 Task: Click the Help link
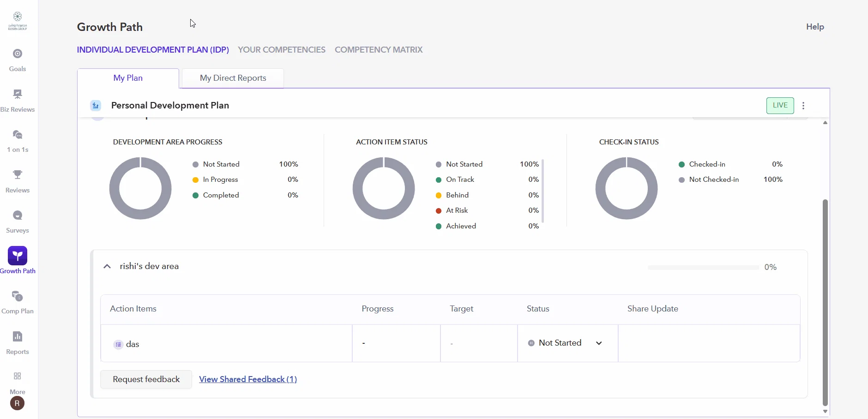815,27
